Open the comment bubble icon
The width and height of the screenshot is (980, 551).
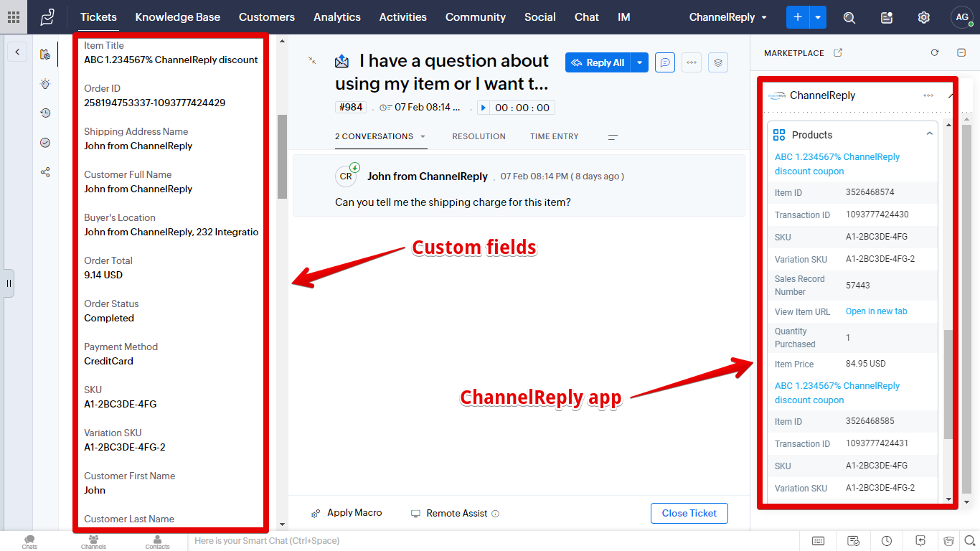coord(665,62)
